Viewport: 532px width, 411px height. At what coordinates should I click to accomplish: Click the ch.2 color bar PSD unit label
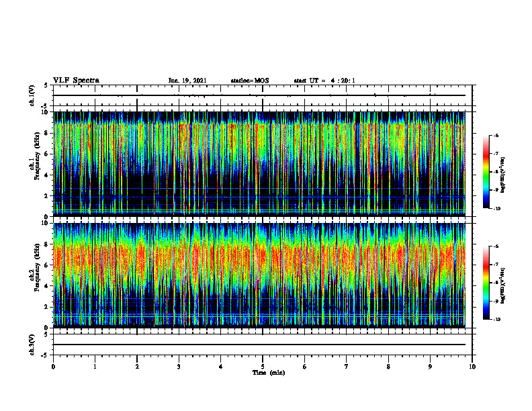(x=503, y=285)
